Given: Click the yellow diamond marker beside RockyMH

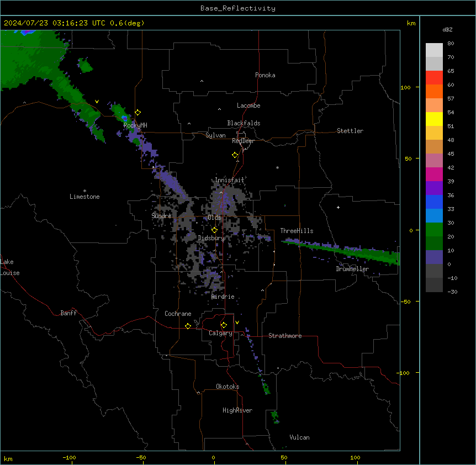Looking at the screenshot, I should click(x=138, y=113).
